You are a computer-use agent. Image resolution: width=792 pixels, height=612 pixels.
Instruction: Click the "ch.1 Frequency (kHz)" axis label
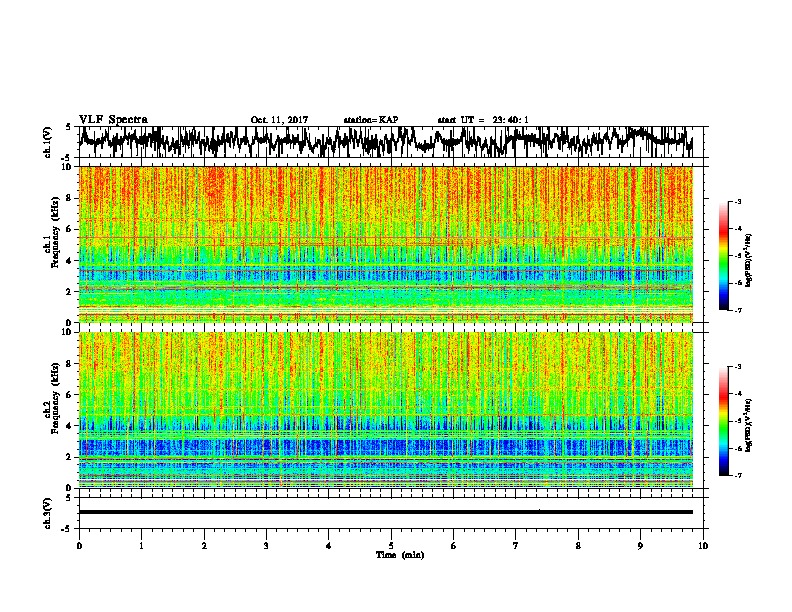pyautogui.click(x=52, y=233)
